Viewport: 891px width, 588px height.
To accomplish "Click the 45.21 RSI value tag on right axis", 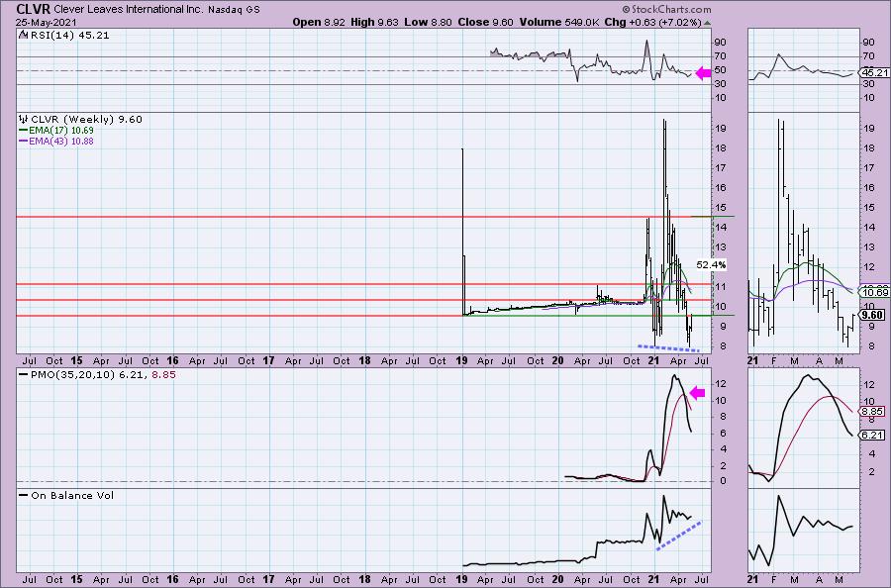I will click(x=875, y=72).
